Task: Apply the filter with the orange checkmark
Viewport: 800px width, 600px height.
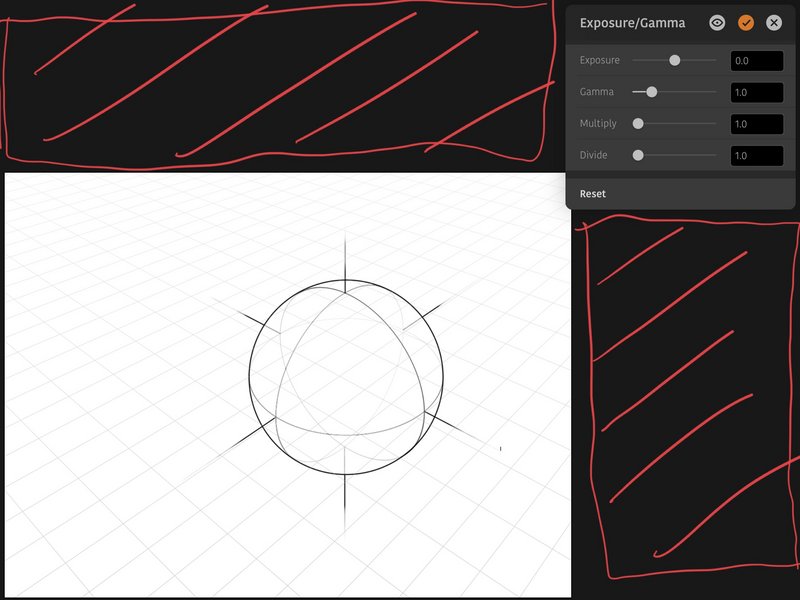Action: tap(746, 23)
